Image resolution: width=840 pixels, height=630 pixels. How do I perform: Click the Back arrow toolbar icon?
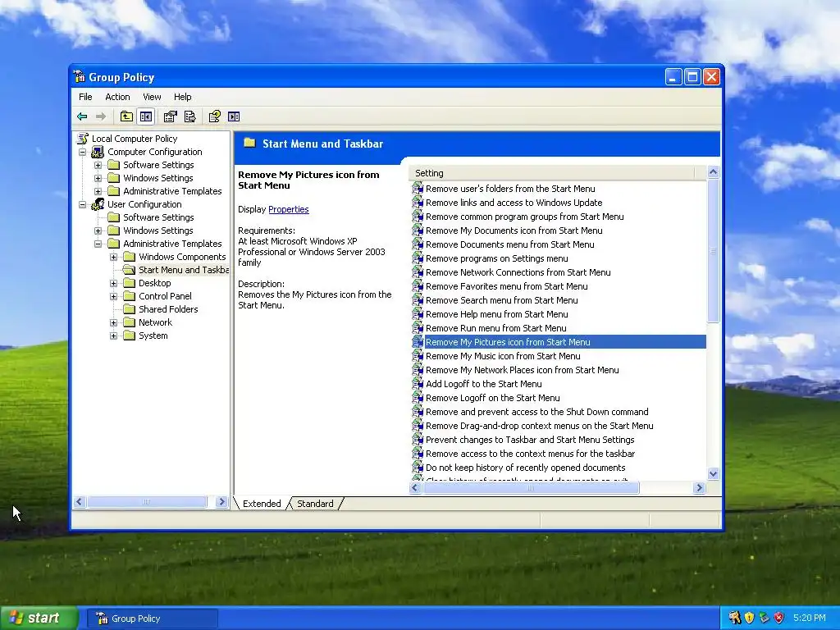[82, 116]
